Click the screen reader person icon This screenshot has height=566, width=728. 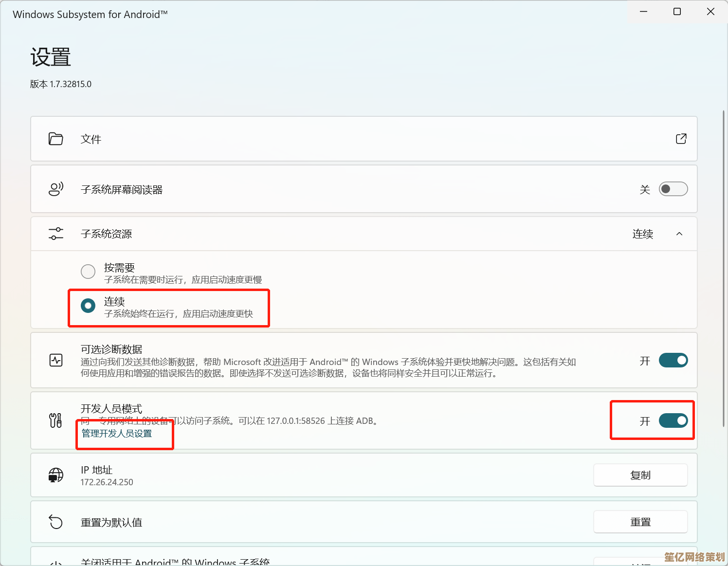coord(56,189)
